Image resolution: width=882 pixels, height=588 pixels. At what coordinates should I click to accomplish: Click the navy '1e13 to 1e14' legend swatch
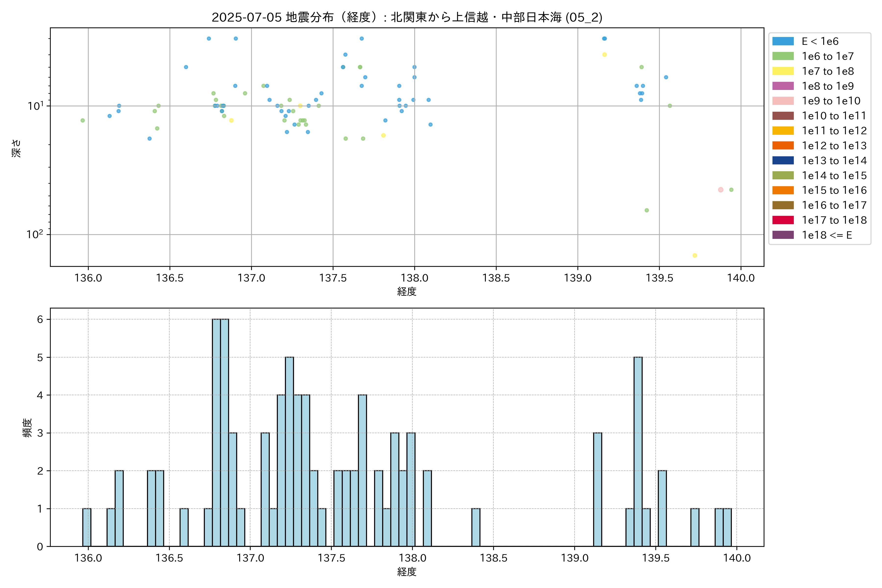pos(783,160)
